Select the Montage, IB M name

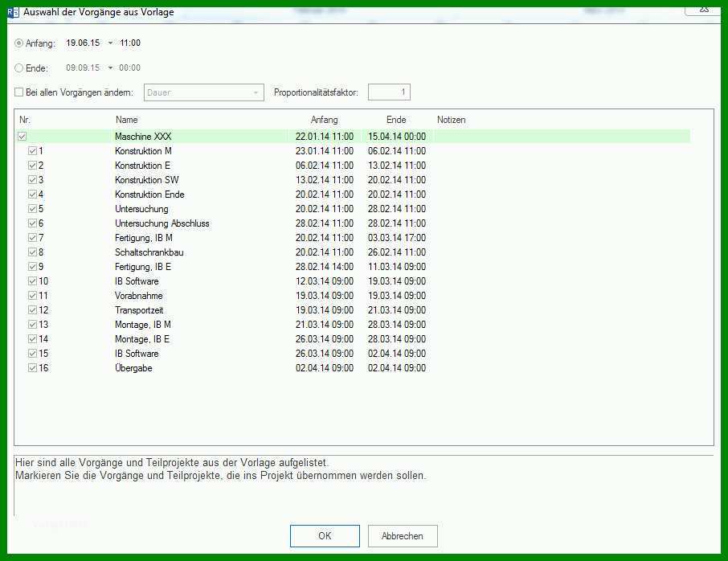point(143,325)
